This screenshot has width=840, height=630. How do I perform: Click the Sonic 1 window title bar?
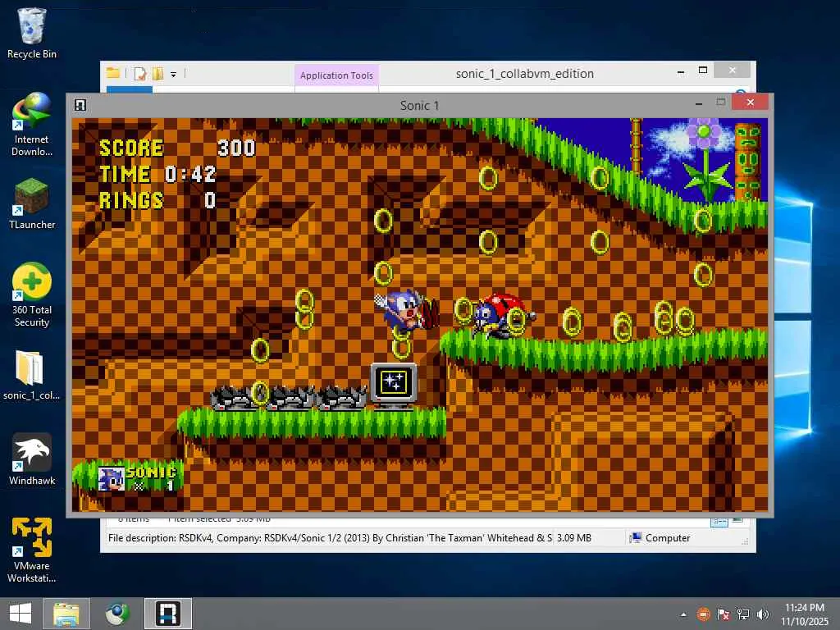(x=419, y=106)
